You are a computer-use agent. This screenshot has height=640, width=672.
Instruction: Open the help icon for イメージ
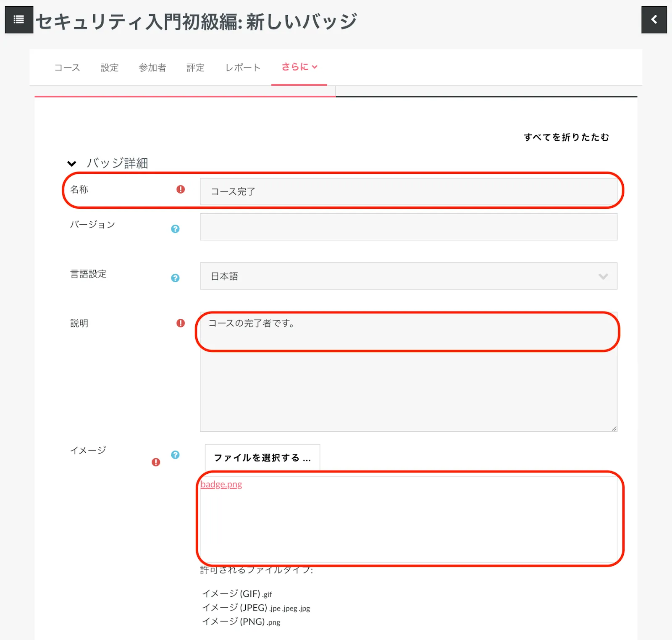pos(175,455)
